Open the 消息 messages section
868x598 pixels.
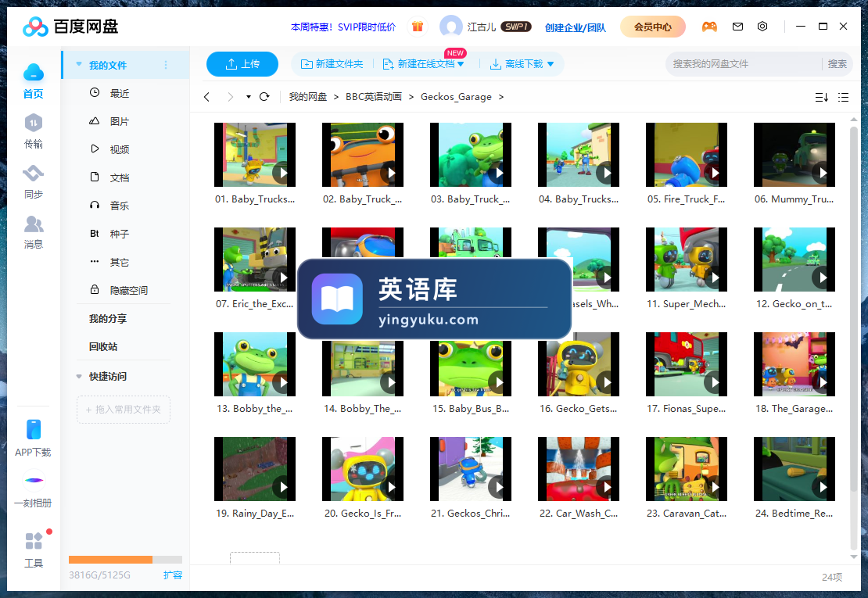point(33,232)
